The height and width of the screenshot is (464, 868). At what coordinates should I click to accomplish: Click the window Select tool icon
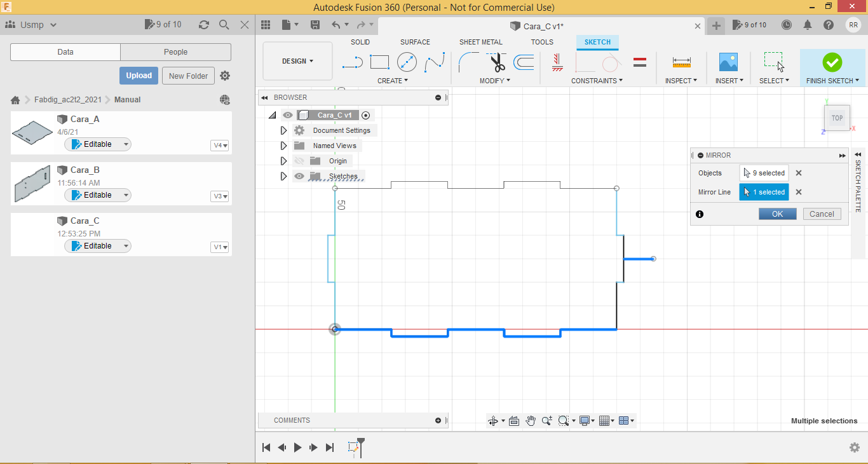tap(773, 62)
